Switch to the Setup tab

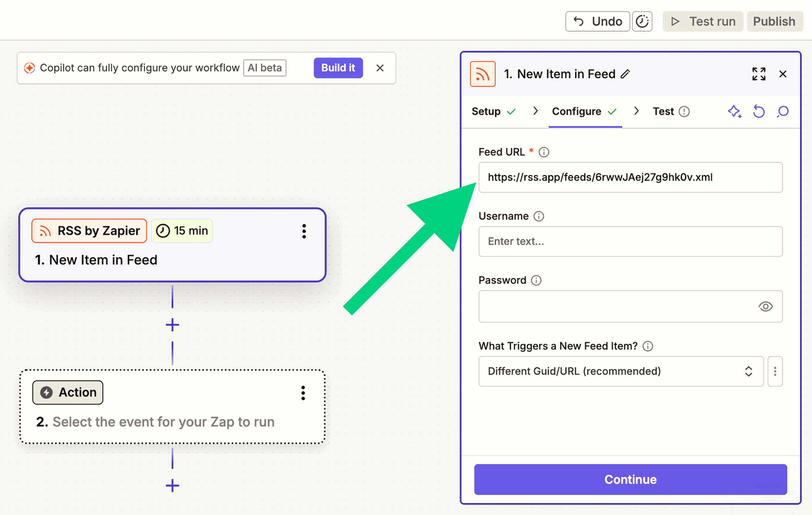click(486, 112)
